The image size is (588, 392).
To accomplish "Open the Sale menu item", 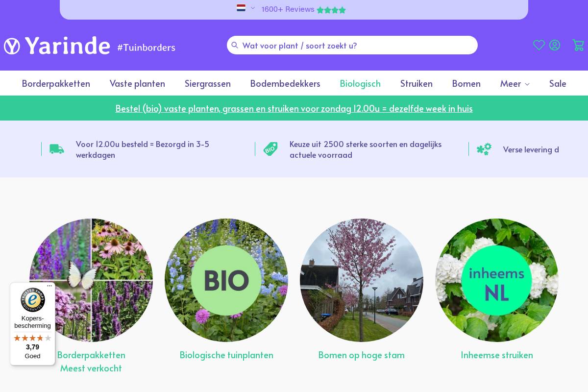I will click(x=558, y=83).
